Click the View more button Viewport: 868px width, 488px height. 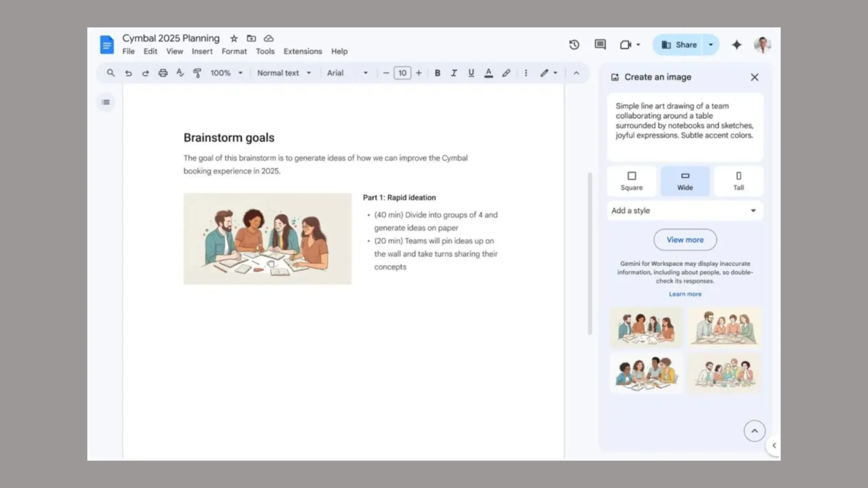(685, 240)
